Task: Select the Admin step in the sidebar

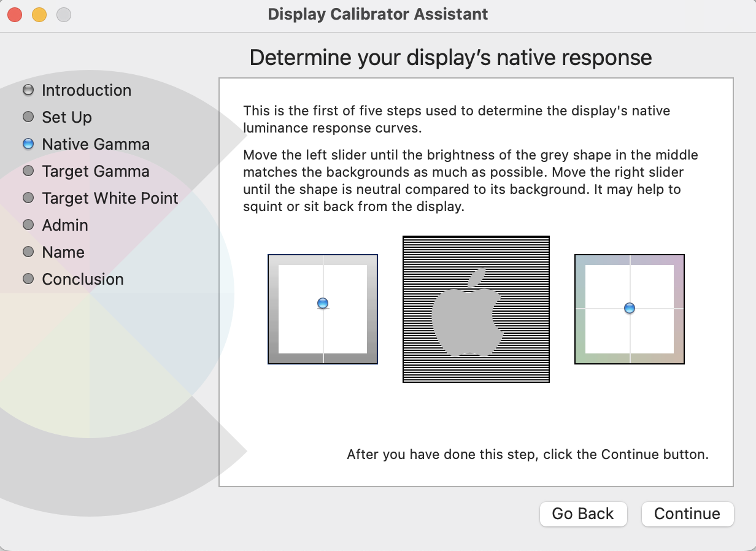Action: (65, 225)
